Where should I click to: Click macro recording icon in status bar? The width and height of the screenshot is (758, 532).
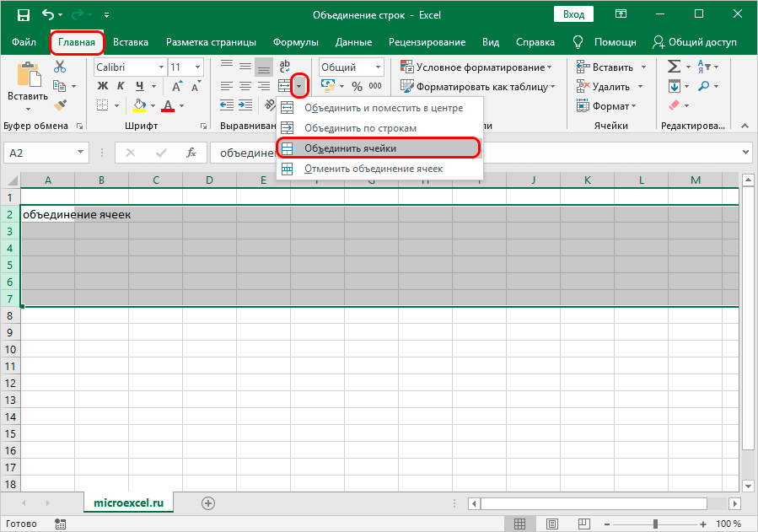click(x=61, y=524)
